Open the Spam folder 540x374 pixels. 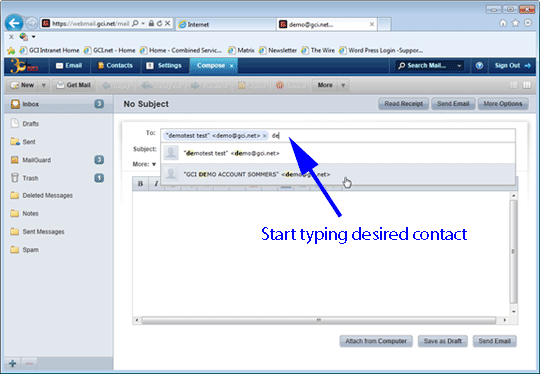pos(30,250)
